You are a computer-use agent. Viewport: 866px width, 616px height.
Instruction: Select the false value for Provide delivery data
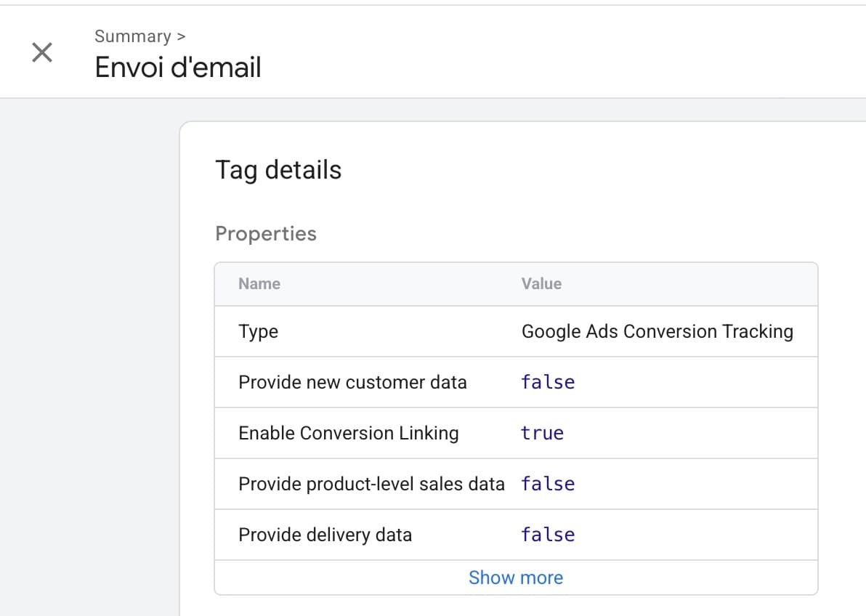[x=548, y=535]
